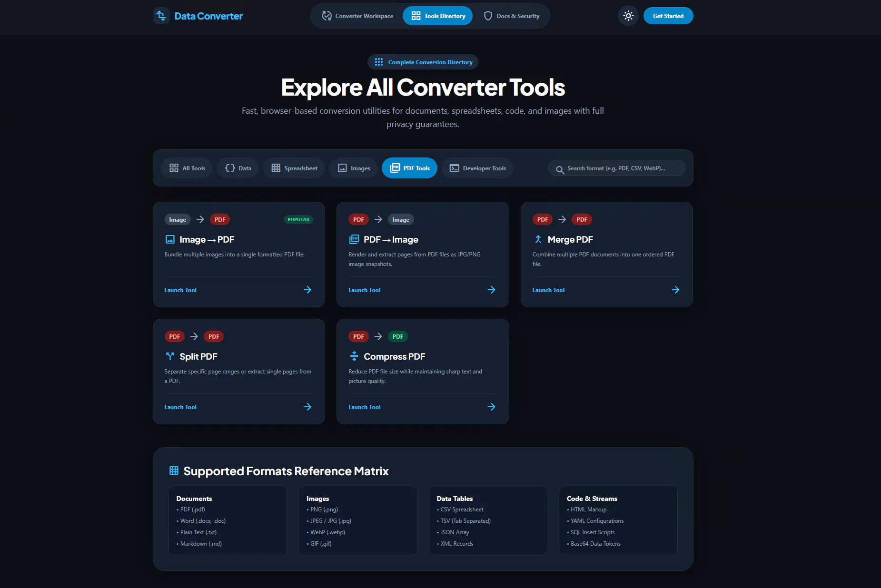
Task: Focus the Search format input field
Action: [x=617, y=168]
